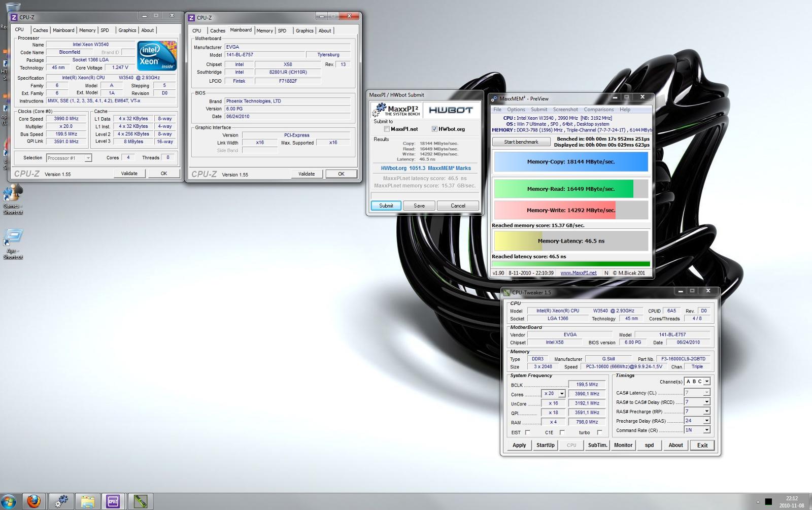This screenshot has height=510, width=812.
Task: Click the left CPU-Z window title icon
Action: (14, 17)
